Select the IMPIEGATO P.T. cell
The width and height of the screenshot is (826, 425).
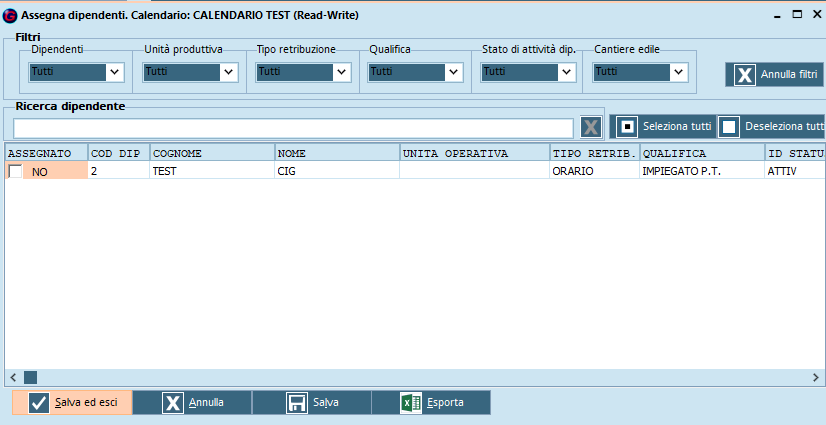702,171
